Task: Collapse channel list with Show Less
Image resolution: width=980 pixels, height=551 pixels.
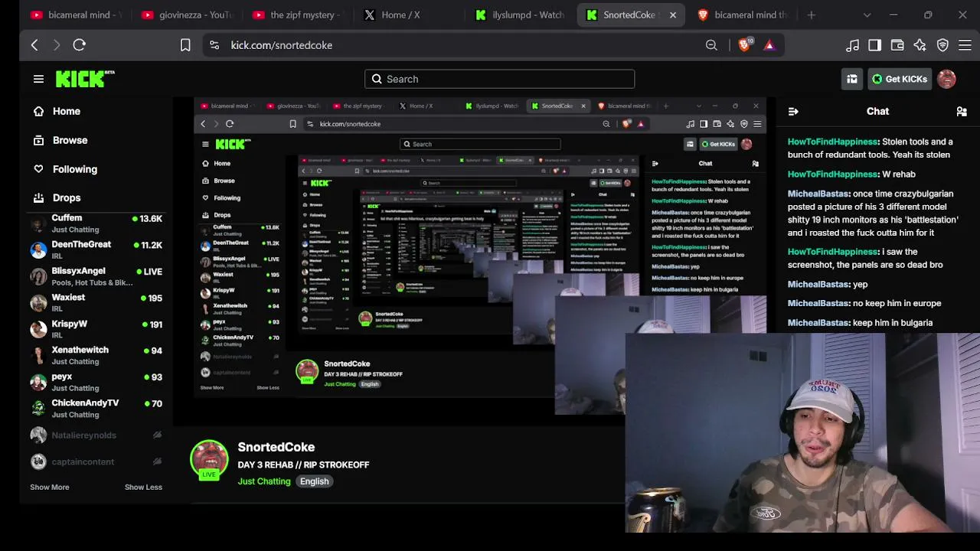Action: (x=143, y=487)
